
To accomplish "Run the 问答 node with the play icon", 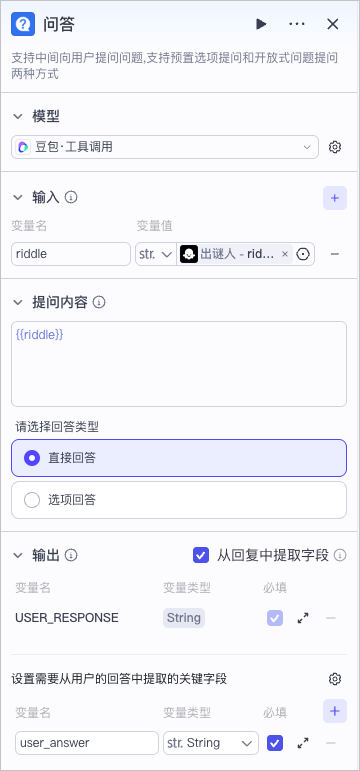I will (261, 24).
